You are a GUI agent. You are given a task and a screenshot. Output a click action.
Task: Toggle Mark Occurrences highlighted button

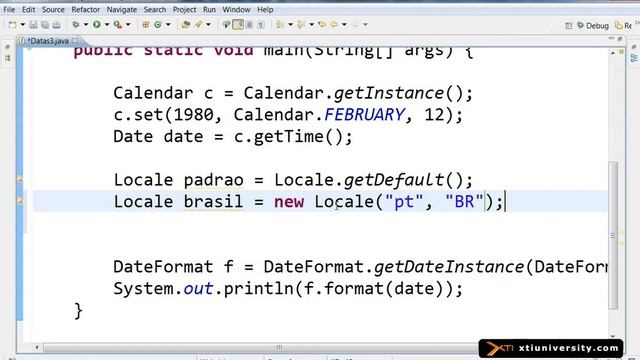[238, 25]
